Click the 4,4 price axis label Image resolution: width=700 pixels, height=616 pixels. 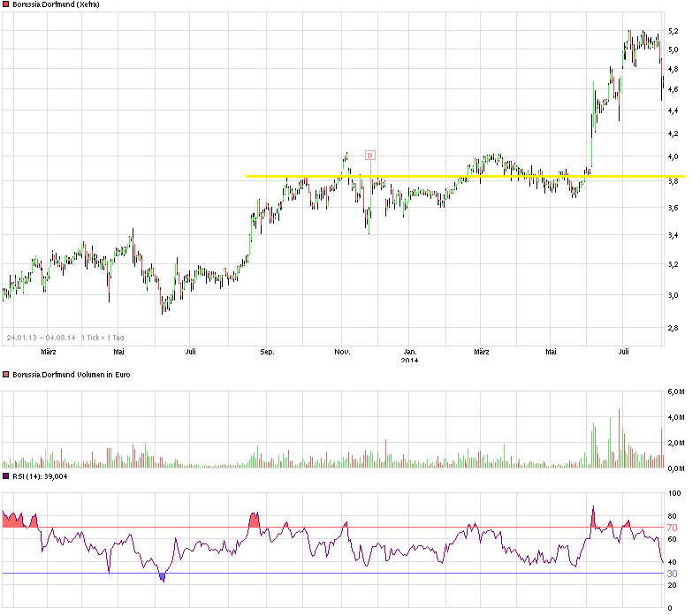(673, 110)
